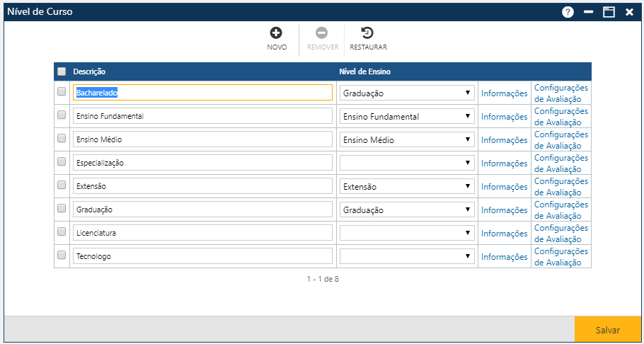The height and width of the screenshot is (344, 644).
Task: Click the Remover minus icon
Action: pyautogui.click(x=322, y=33)
